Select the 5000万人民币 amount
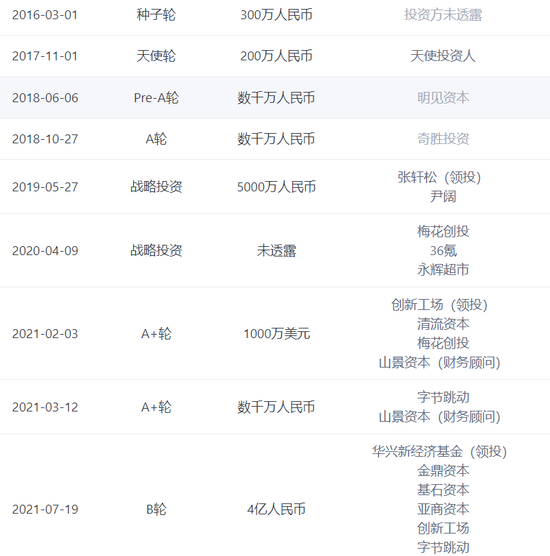This screenshot has width=550, height=556. [276, 187]
